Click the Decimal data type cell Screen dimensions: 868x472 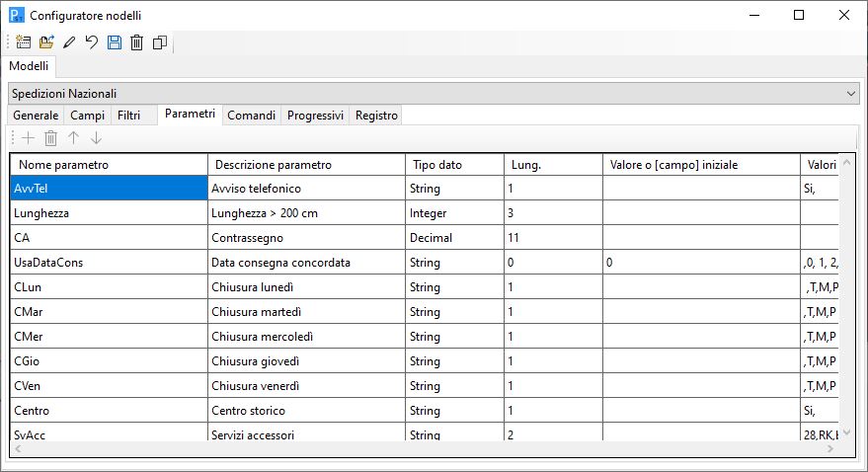(x=454, y=237)
